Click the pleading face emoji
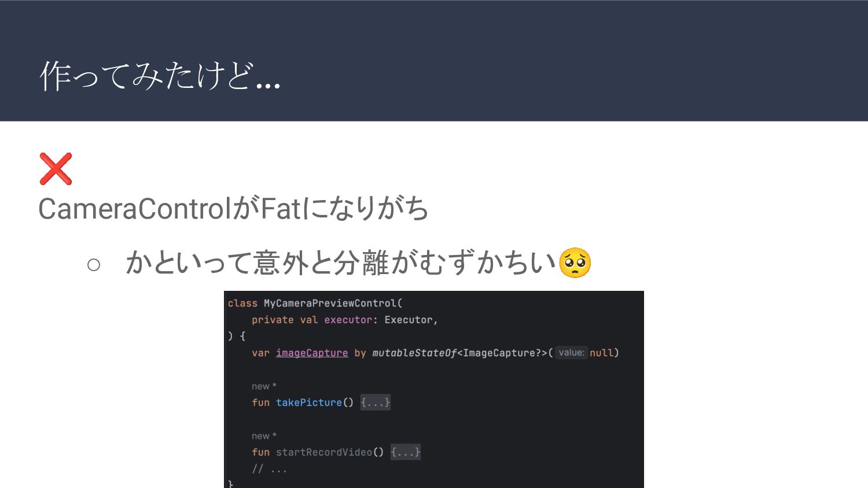868x488 pixels. click(x=575, y=263)
